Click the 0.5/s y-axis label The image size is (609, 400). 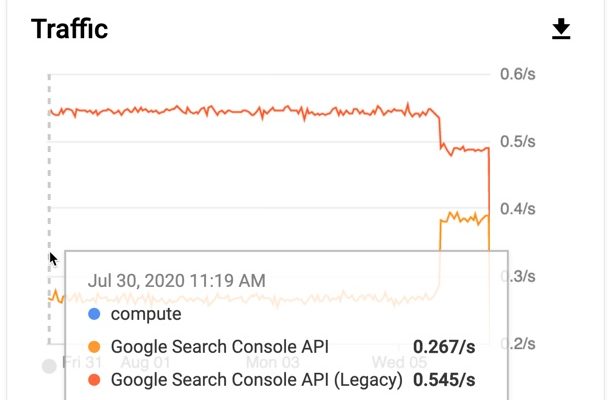[x=518, y=141]
